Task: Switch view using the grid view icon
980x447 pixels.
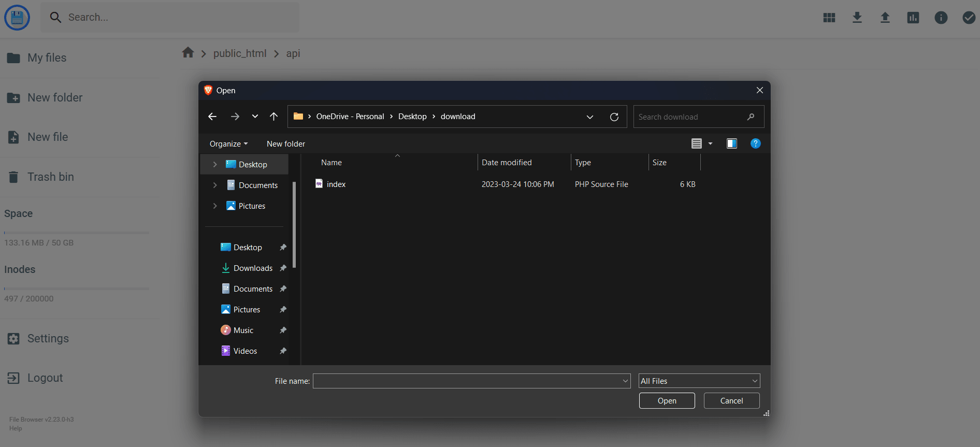Action: (x=829, y=18)
